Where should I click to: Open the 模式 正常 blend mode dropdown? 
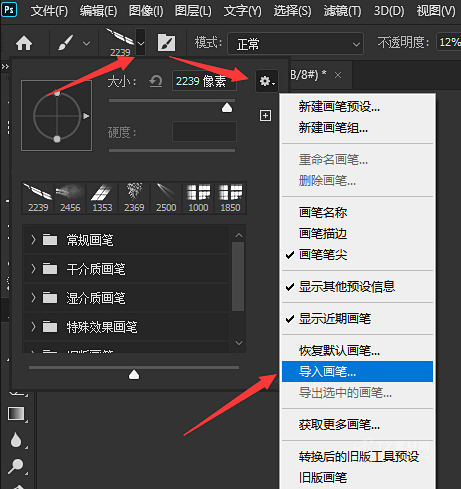(295, 44)
